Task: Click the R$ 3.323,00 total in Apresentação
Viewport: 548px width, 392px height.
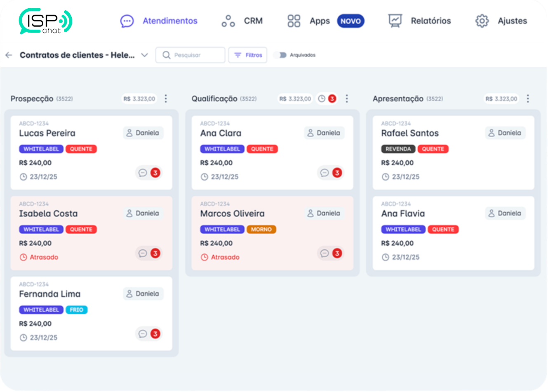Action: tap(501, 99)
